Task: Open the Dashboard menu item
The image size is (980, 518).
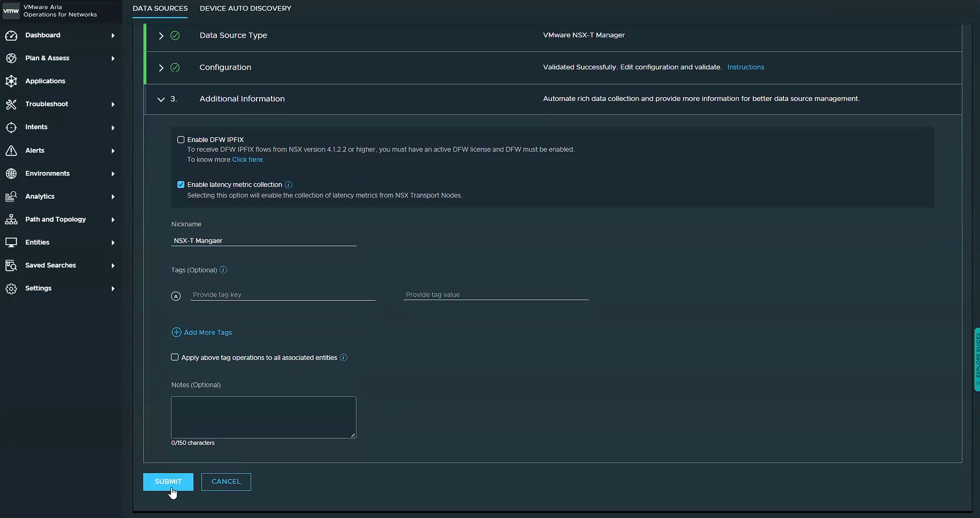Action: [43, 35]
